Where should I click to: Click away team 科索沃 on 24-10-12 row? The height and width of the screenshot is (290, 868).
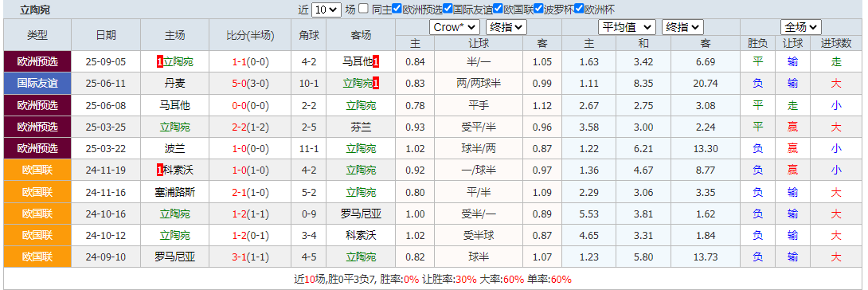tap(361, 236)
